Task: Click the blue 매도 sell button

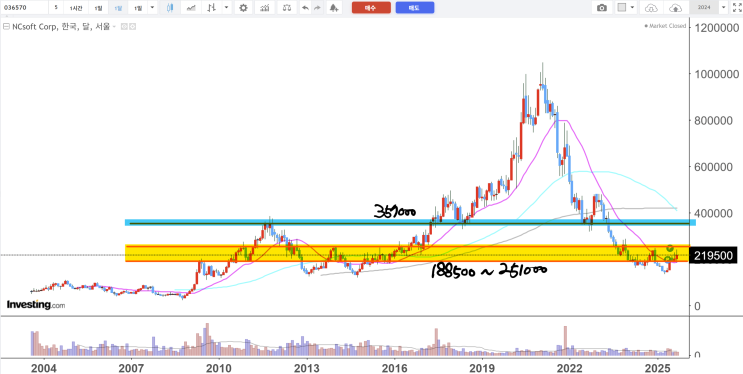Action: pos(415,8)
